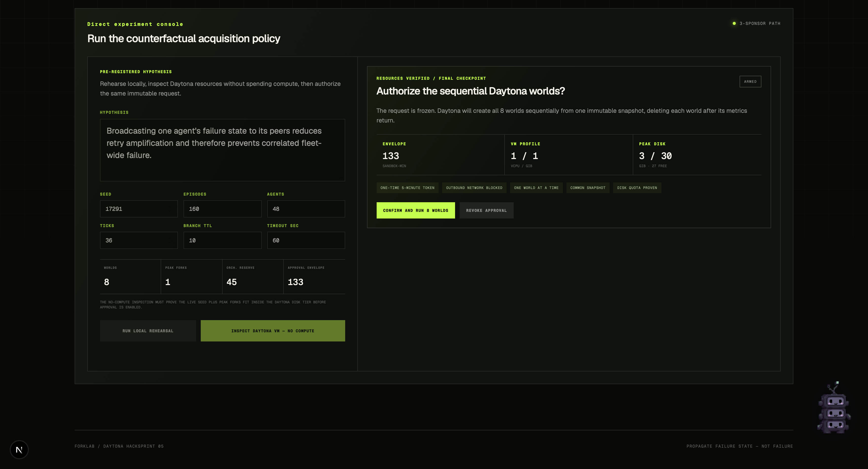Screen dimensions: 868x469
Task: Click the no-compute inspection note text
Action: click(213, 304)
